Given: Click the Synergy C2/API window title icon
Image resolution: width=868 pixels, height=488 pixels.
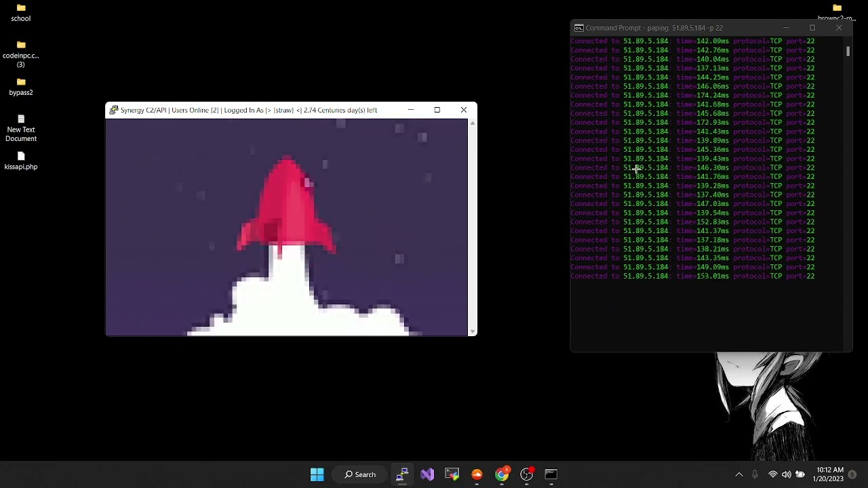Looking at the screenshot, I should pyautogui.click(x=113, y=110).
